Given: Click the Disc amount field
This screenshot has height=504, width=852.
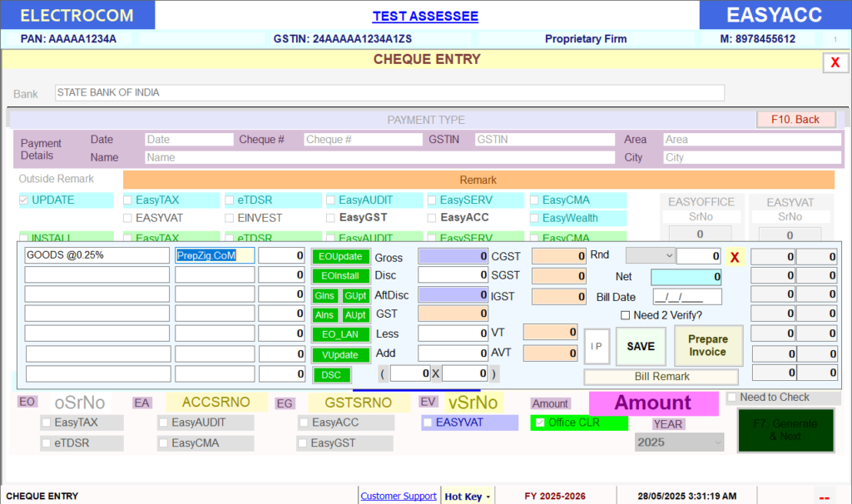Looking at the screenshot, I should click(x=453, y=275).
